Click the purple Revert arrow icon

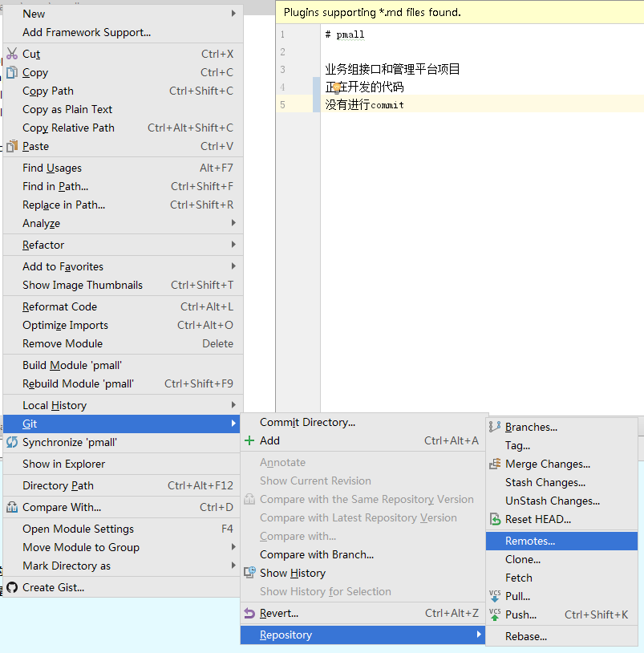[249, 613]
